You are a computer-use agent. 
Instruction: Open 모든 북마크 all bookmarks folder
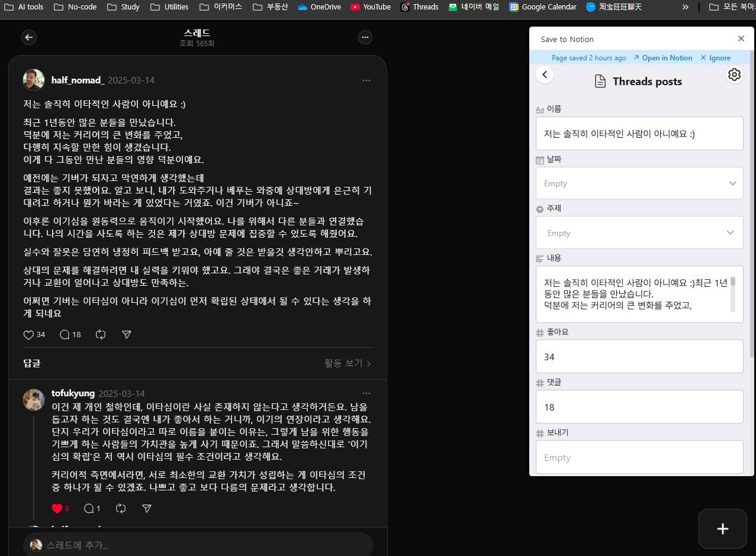click(x=732, y=7)
